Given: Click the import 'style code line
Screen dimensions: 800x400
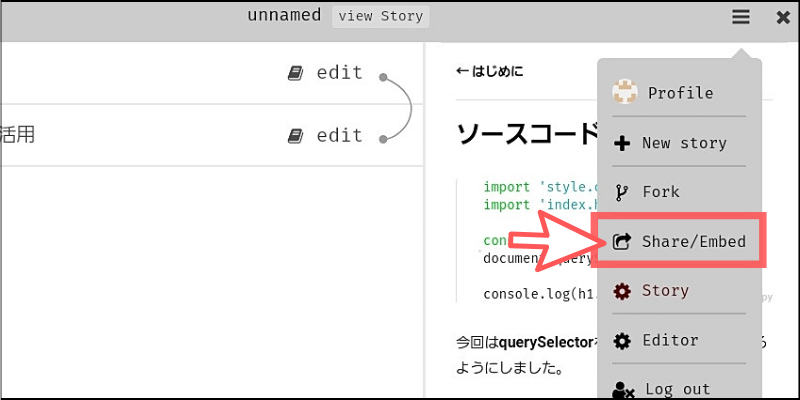Looking at the screenshot, I should tap(540, 187).
